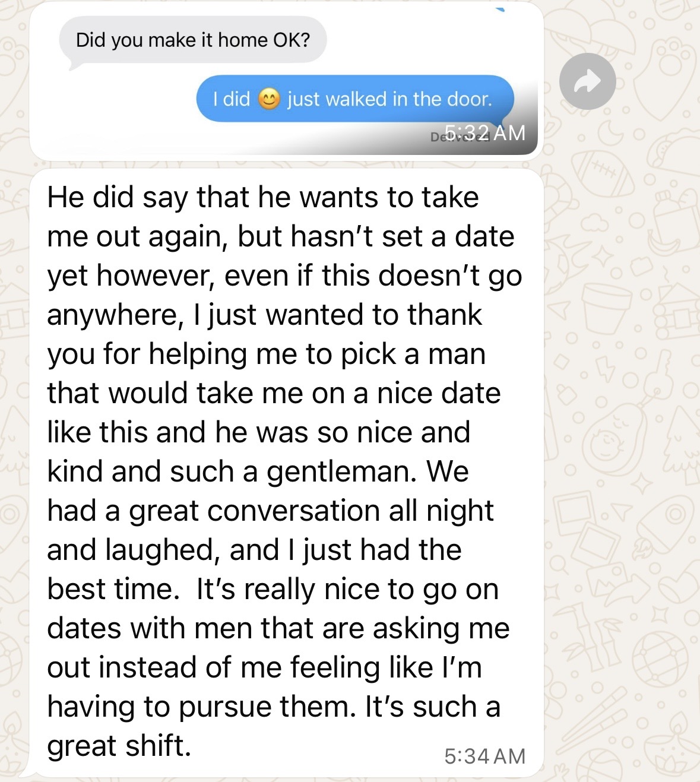The image size is (700, 782).
Task: Tap the gray forward arrow button
Action: click(587, 82)
